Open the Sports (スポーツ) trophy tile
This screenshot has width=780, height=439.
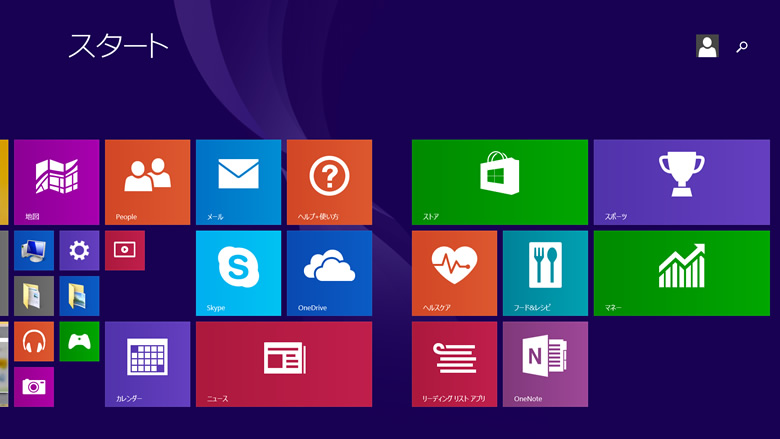[681, 181]
